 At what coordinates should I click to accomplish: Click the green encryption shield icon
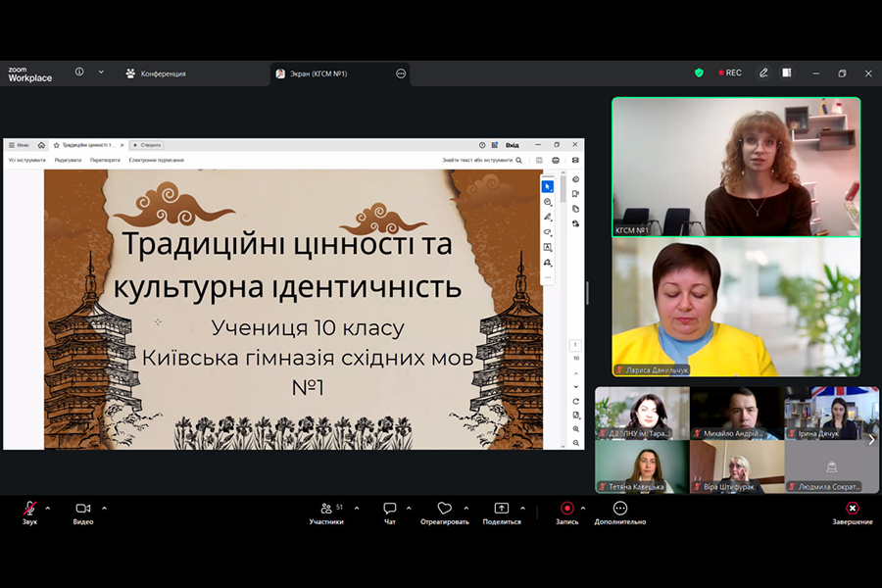(699, 73)
